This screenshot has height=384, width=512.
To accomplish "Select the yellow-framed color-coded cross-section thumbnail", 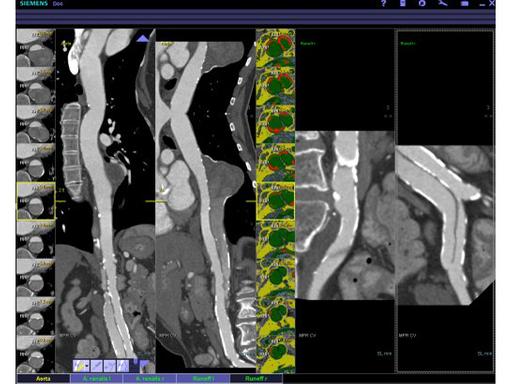I will (276, 201).
